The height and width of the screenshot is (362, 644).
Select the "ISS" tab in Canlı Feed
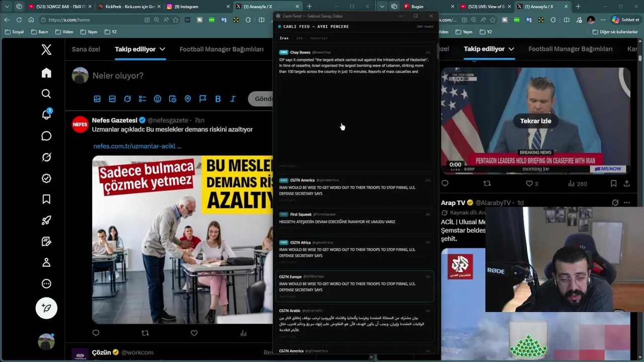[299, 38]
